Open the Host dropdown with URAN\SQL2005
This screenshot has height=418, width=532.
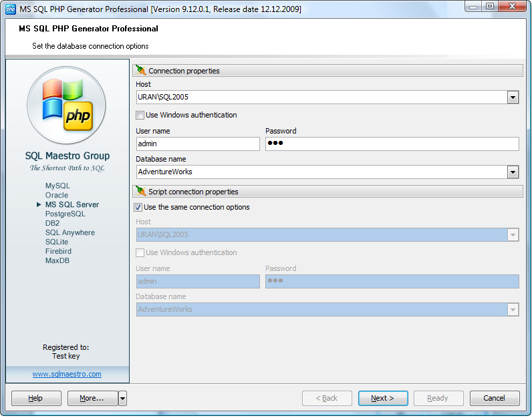513,97
